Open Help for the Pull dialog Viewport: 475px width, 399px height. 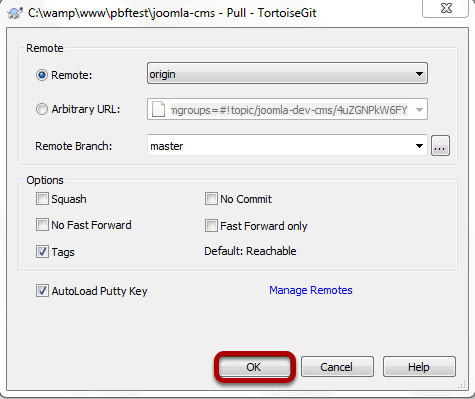[x=419, y=367]
